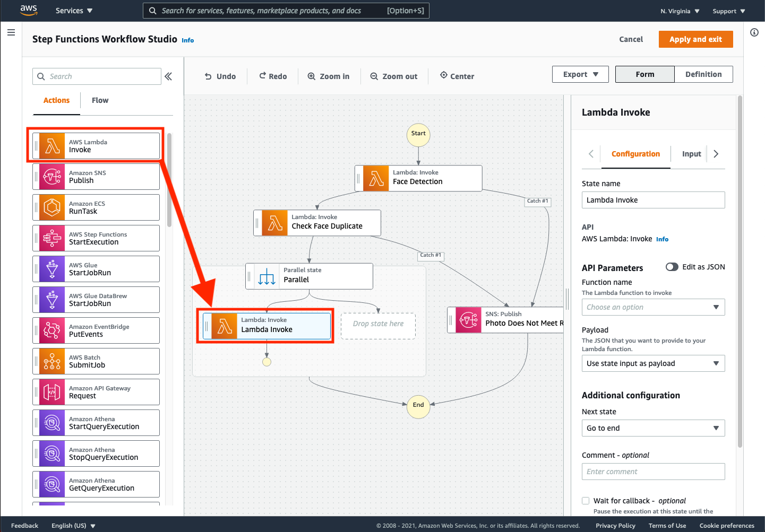Open the hamburger navigation menu

pos(11,32)
